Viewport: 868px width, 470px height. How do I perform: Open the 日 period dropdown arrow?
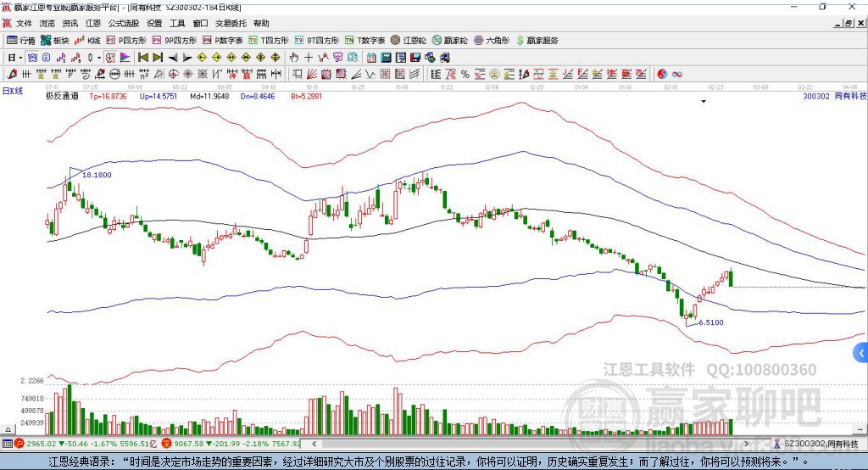point(20,58)
